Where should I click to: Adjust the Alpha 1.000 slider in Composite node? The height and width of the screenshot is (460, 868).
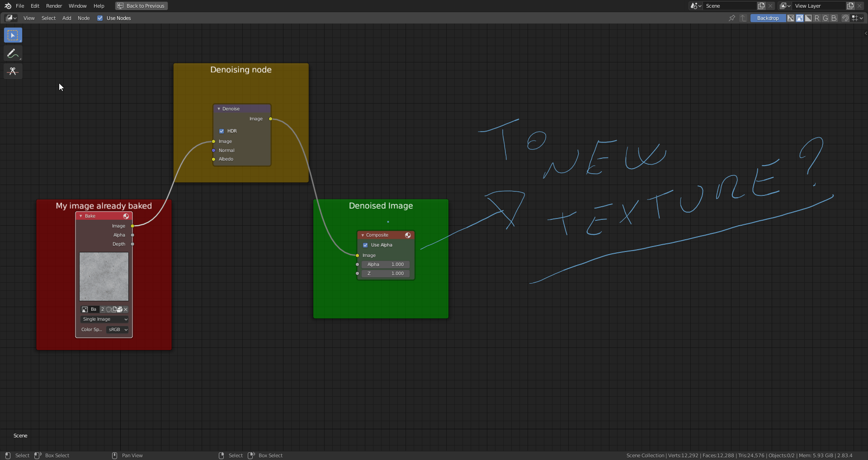click(x=385, y=265)
